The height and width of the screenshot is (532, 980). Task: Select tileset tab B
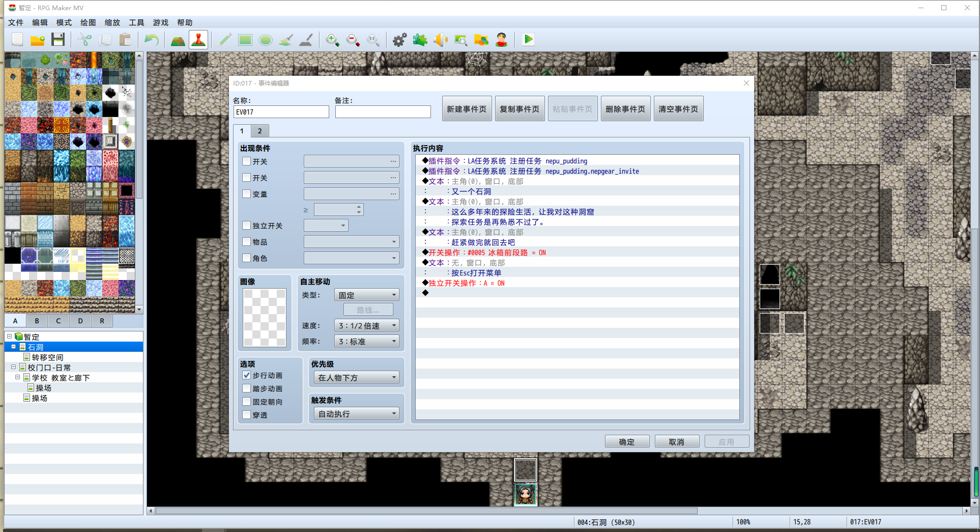(x=37, y=321)
